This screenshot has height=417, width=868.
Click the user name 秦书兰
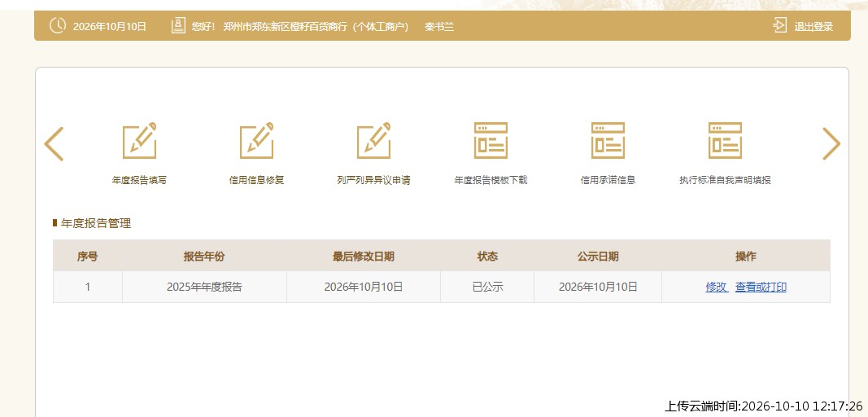[x=439, y=27]
